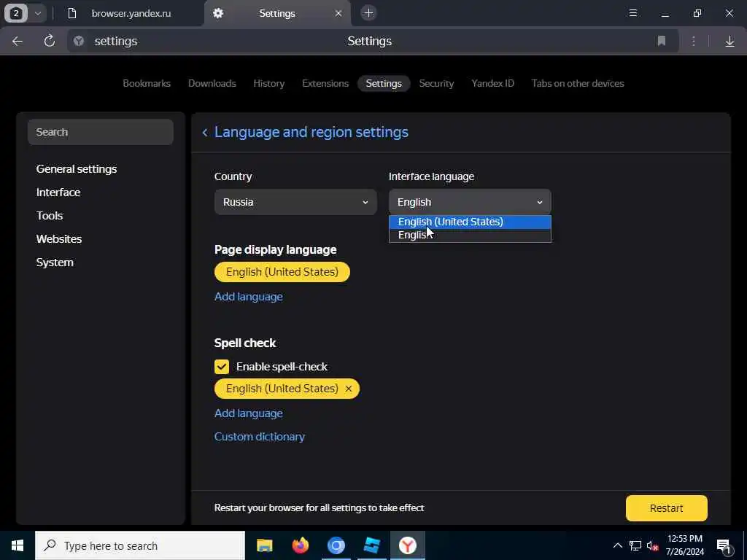This screenshot has width=747, height=560.
Task: Toggle Enable spell-check checkbox
Action: coord(222,367)
